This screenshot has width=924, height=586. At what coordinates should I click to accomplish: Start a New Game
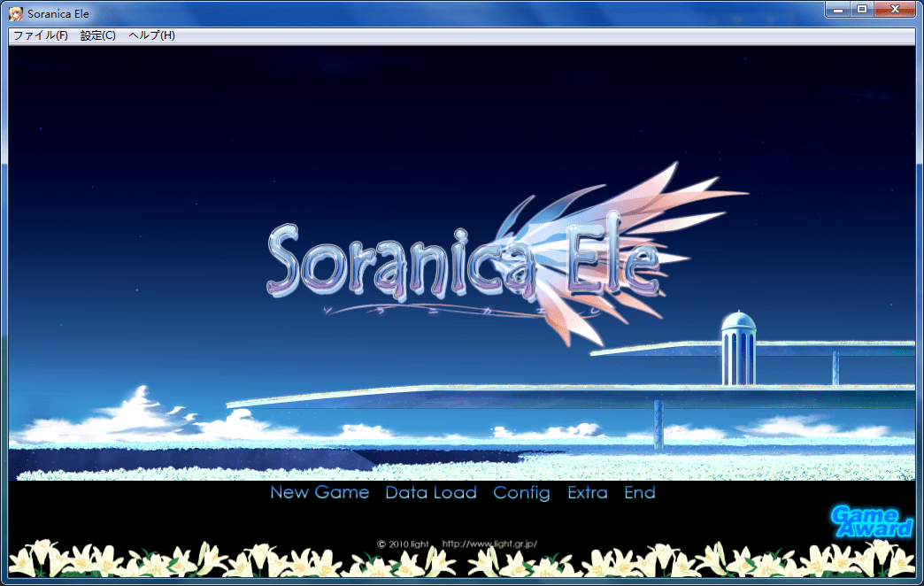click(320, 493)
